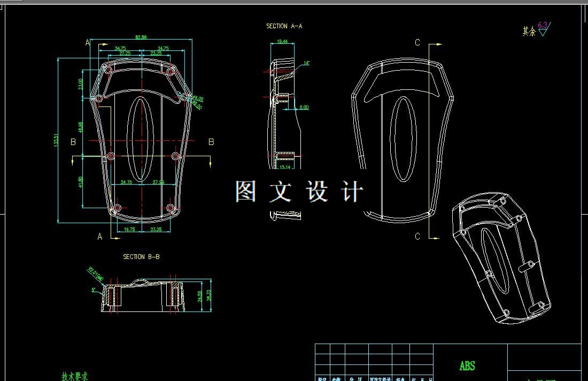This screenshot has width=588, height=381.
Task: Select the R2.01 radius callout
Action: pos(95,273)
